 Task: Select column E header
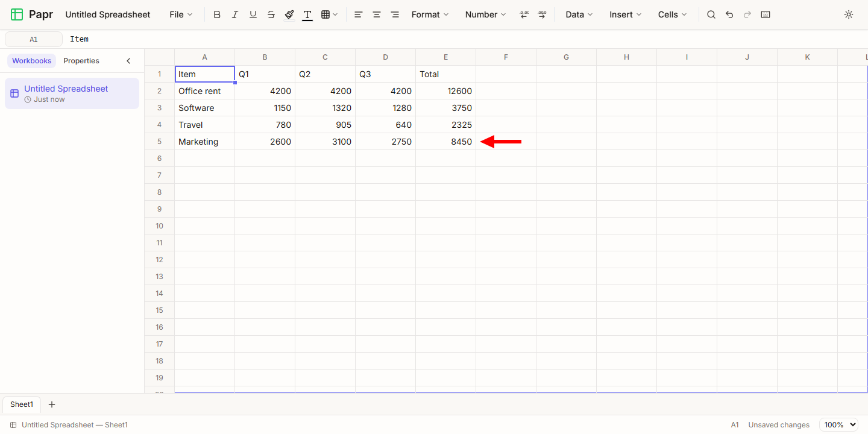click(446, 57)
